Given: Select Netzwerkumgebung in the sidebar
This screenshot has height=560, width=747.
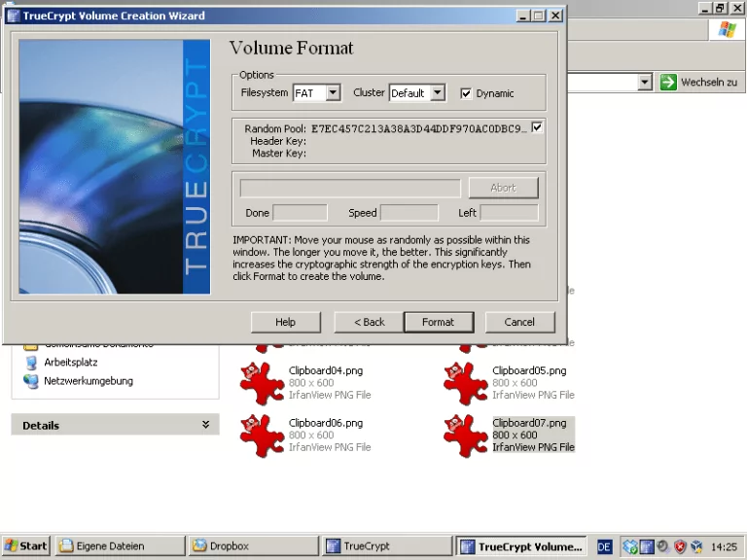Looking at the screenshot, I should coord(89,381).
